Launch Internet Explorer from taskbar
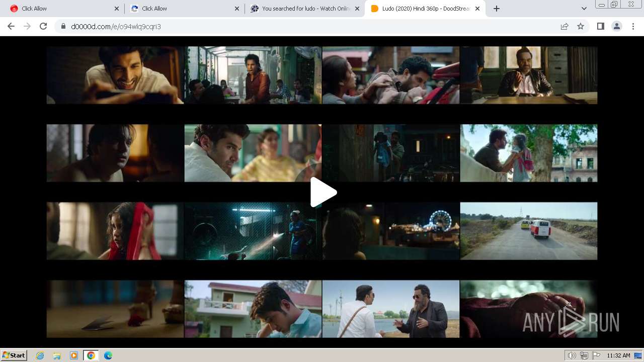644x362 pixels. point(40,355)
